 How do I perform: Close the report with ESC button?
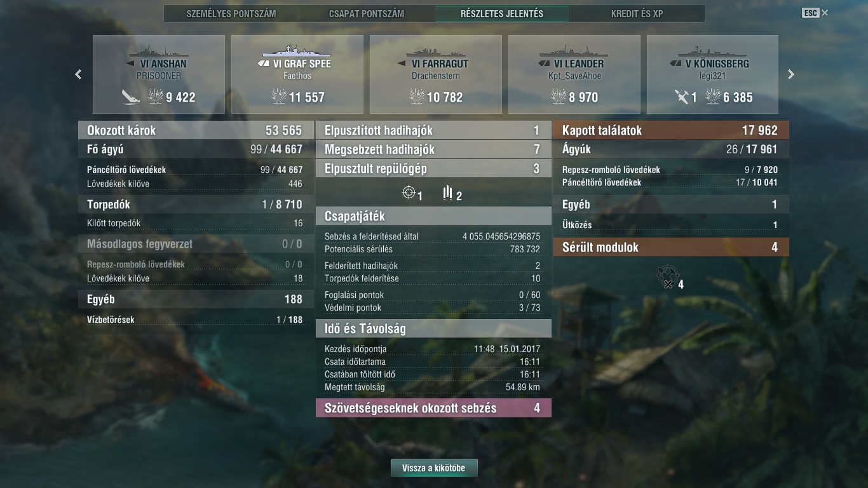click(815, 13)
